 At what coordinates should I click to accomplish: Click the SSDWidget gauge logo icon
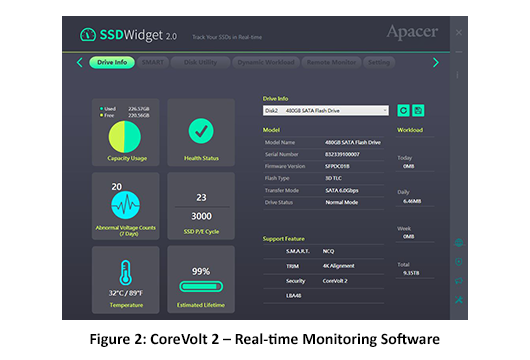pyautogui.click(x=88, y=35)
